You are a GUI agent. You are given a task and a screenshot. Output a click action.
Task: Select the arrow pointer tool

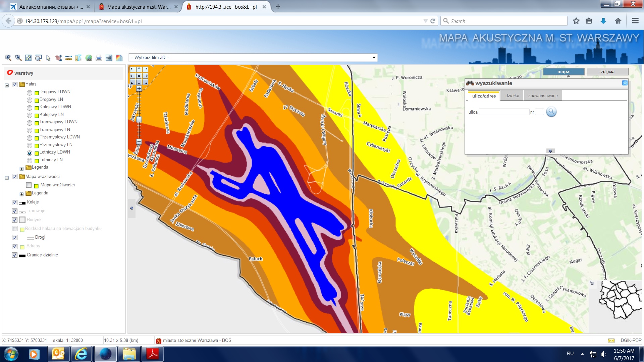(x=48, y=58)
